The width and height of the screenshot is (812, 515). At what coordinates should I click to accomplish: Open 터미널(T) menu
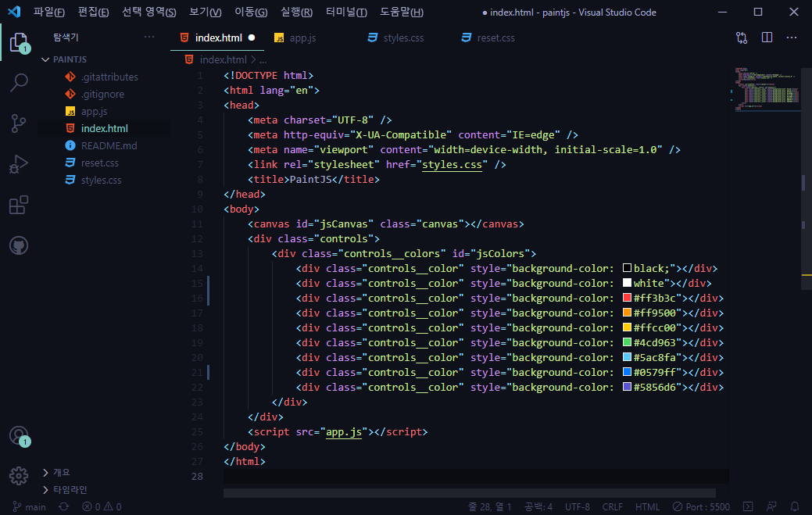pos(346,12)
